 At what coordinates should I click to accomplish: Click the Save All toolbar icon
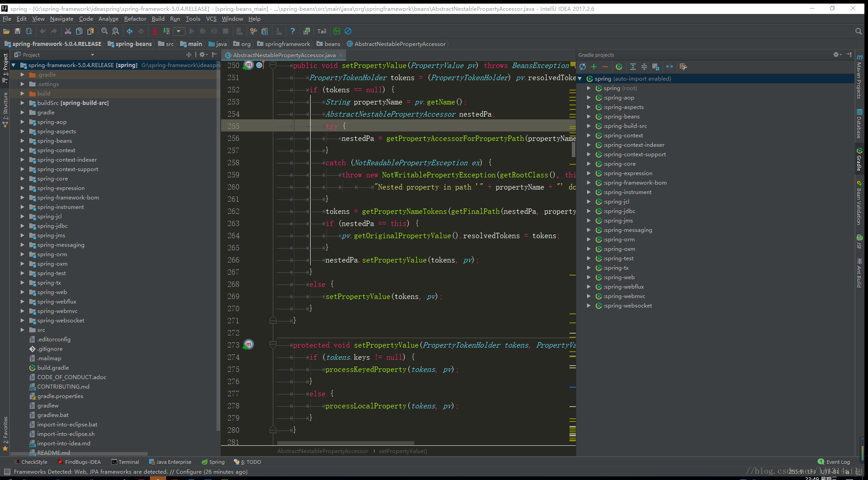[x=18, y=31]
